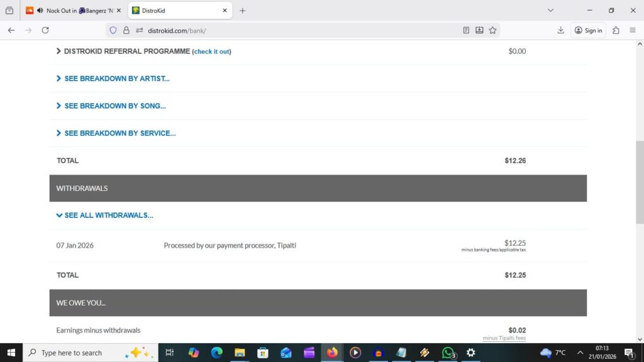Open the 'check it out' referral link
The width and height of the screenshot is (644, 362).
(211, 52)
